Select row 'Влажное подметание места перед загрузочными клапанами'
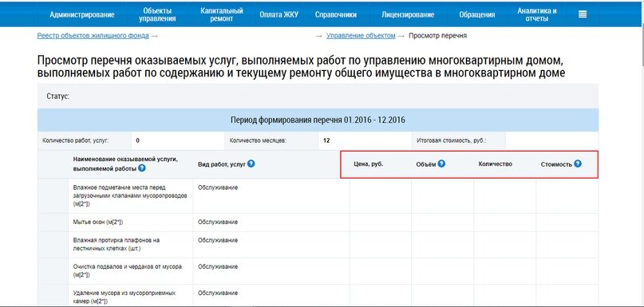The height and width of the screenshot is (307, 644). (x=318, y=196)
